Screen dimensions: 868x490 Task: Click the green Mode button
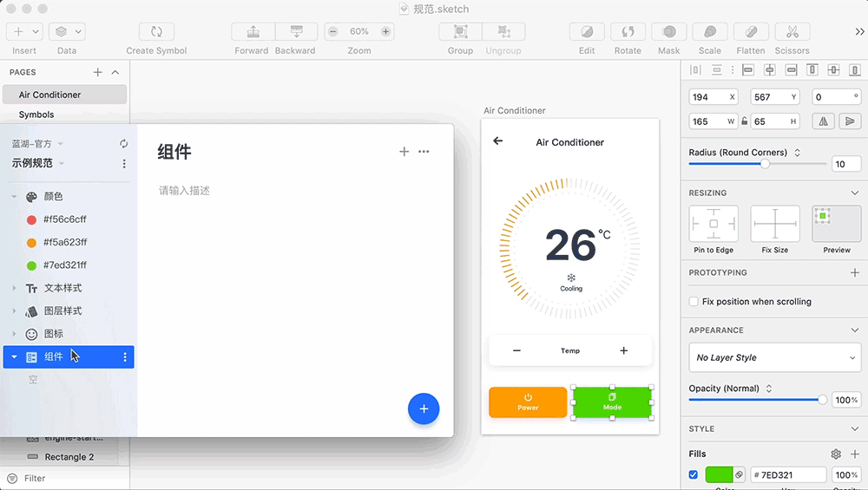612,402
